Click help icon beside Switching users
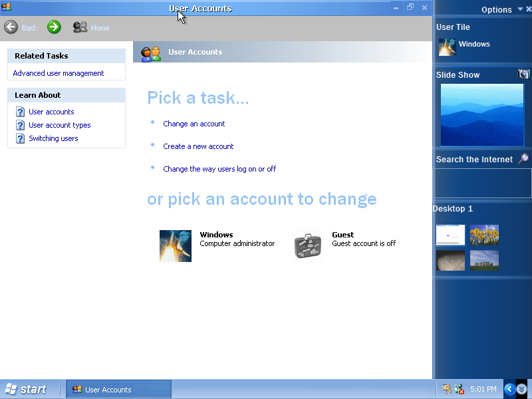 [20, 138]
